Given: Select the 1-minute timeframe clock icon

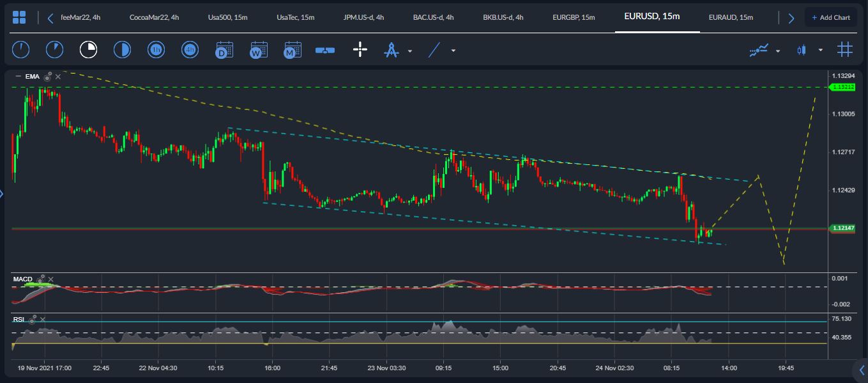Looking at the screenshot, I should 20,49.
